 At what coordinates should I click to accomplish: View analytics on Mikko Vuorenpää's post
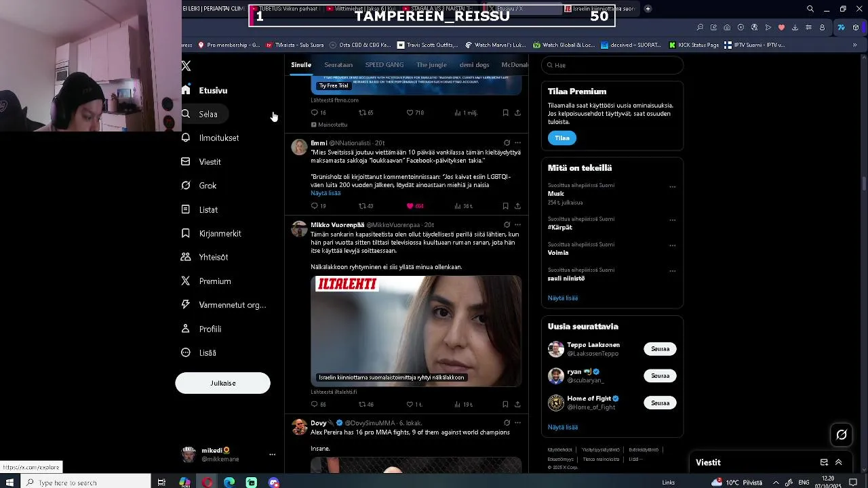(463, 405)
